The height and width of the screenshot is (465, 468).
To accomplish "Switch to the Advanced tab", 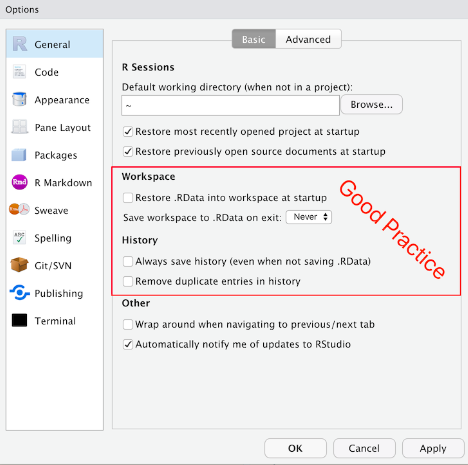I will point(308,39).
